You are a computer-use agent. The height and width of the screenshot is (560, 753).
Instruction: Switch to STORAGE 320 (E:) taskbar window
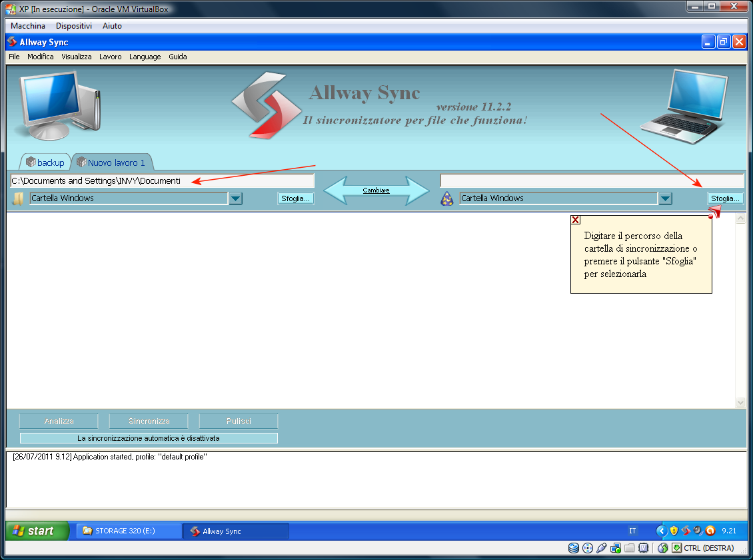(x=129, y=531)
